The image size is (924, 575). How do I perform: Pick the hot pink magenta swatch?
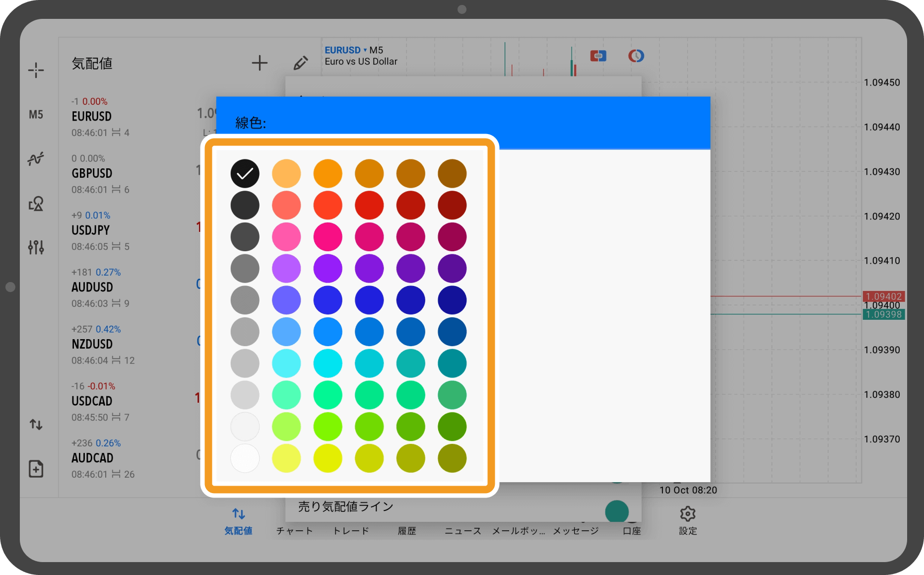point(328,237)
